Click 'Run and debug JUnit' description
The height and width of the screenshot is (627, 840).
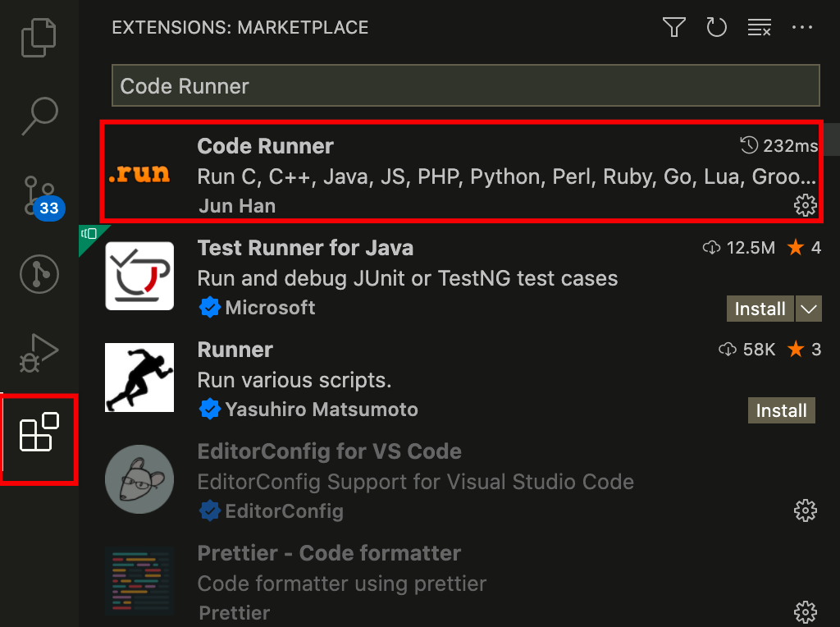(408, 278)
